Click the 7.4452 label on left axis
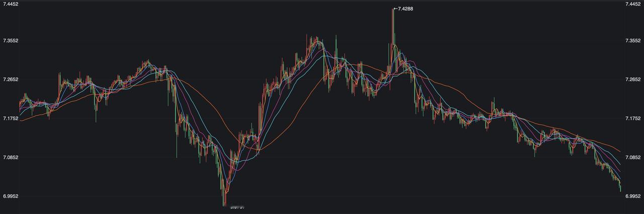644x214 pixels. [11, 4]
